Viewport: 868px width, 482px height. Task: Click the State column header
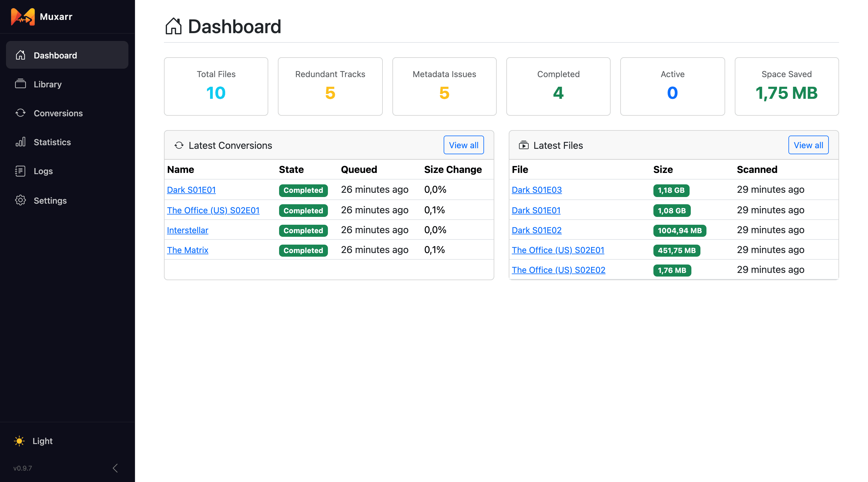coord(291,169)
